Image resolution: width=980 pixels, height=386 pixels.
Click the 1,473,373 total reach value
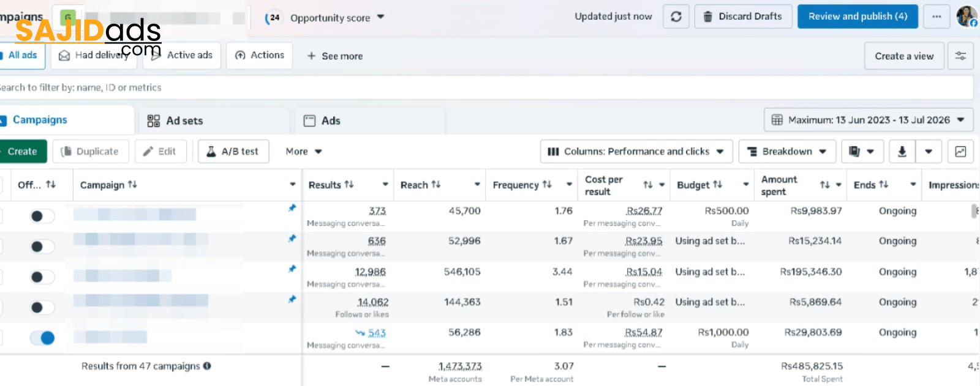coord(460,366)
